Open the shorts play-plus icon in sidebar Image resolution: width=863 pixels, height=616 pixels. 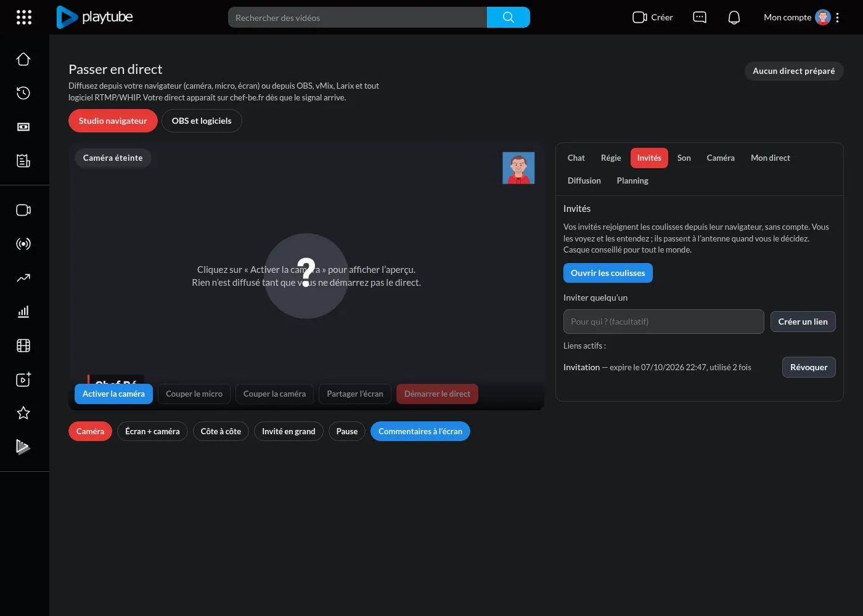23,379
